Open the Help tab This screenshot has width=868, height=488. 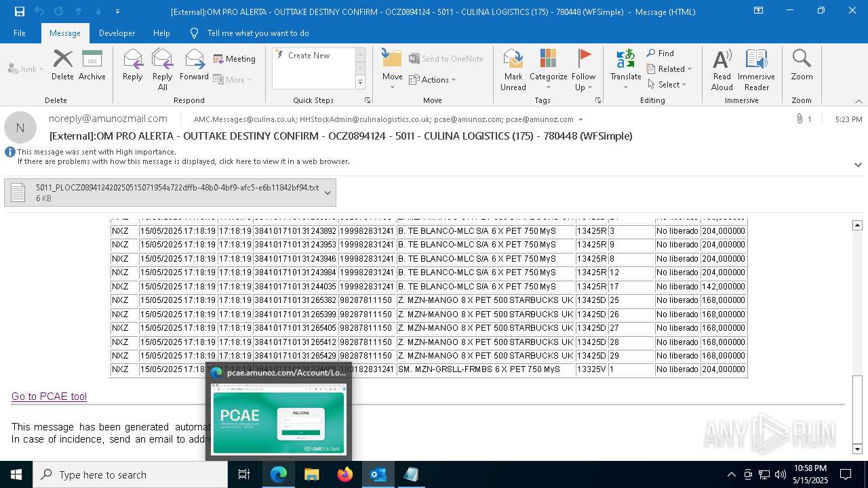tap(161, 33)
